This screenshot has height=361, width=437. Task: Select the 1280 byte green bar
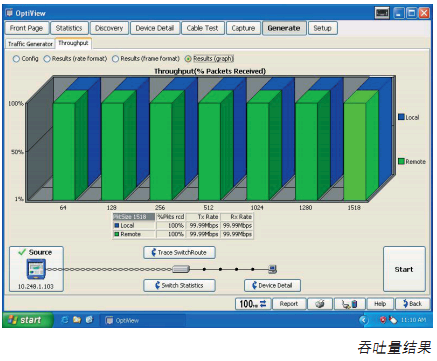click(307, 152)
